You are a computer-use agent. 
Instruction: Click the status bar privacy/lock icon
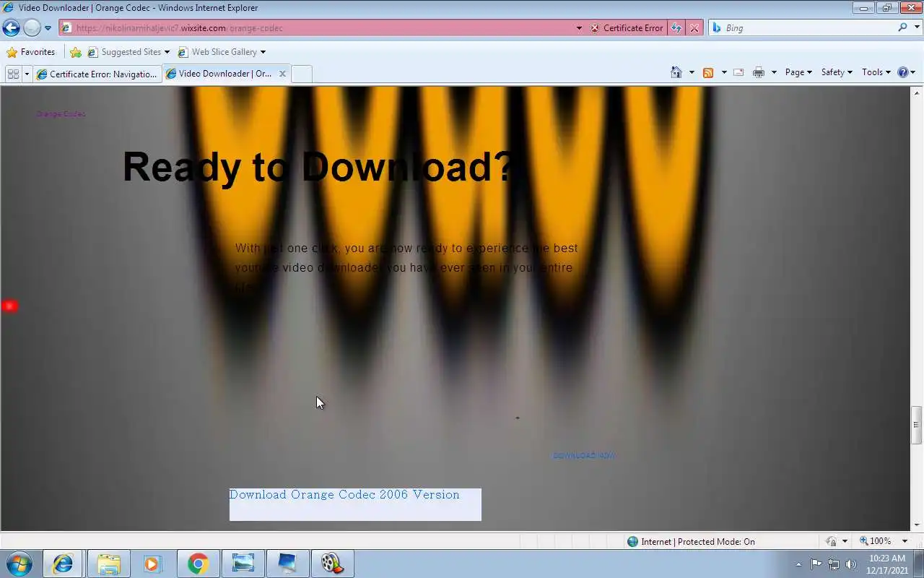click(832, 541)
